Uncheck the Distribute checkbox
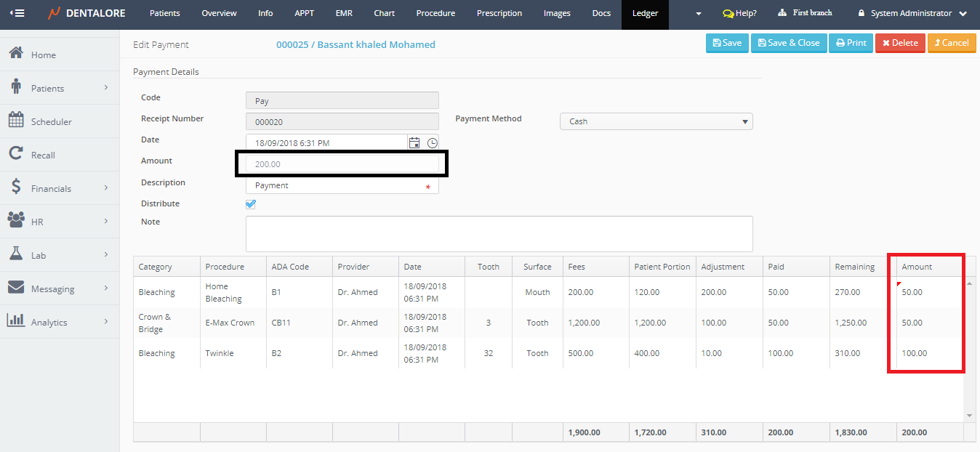 point(251,204)
